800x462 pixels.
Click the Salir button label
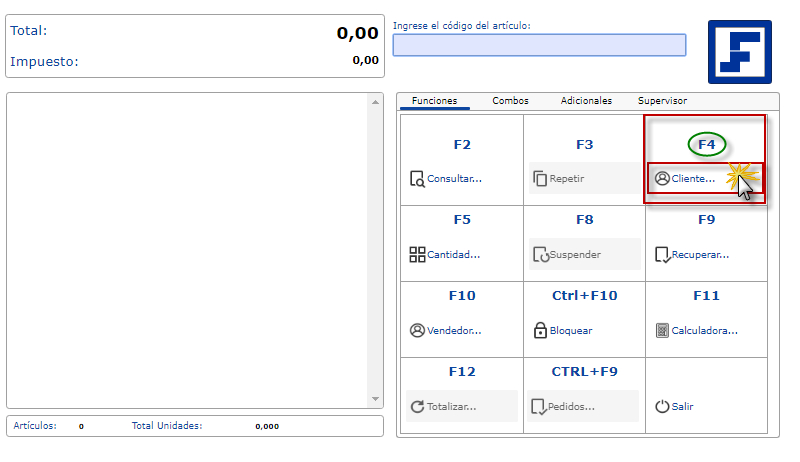pos(682,406)
